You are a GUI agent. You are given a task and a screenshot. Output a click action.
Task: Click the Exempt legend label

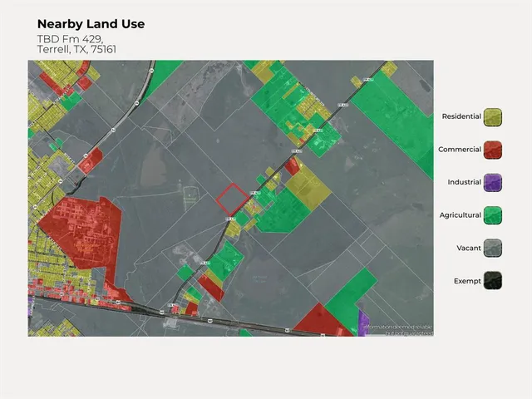[467, 281]
